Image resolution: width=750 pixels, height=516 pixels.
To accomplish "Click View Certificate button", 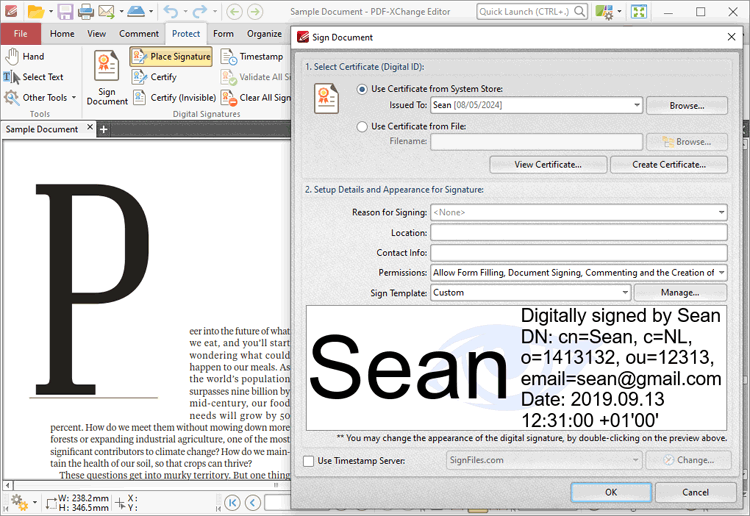I will [548, 165].
